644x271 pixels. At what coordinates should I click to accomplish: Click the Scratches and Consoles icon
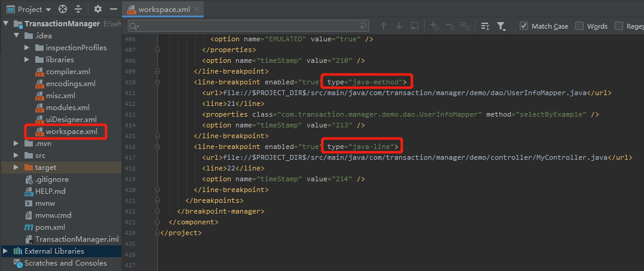[x=18, y=263]
